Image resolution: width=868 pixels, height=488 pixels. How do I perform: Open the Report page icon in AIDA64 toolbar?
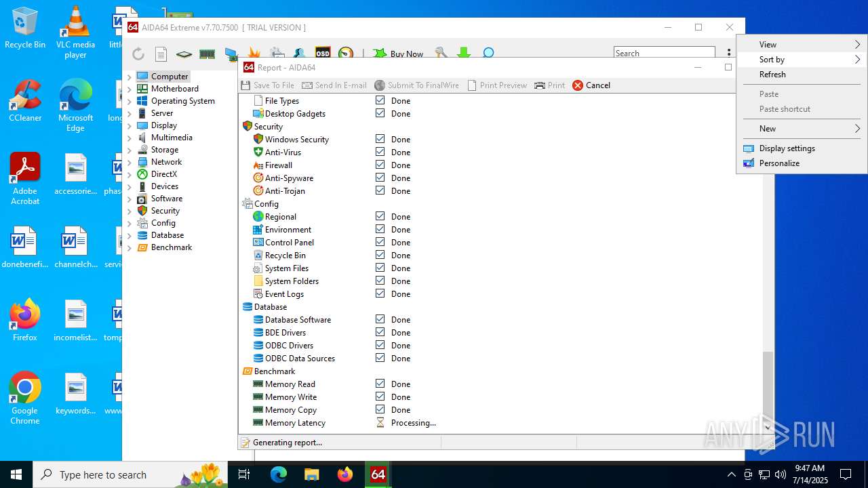tap(161, 54)
